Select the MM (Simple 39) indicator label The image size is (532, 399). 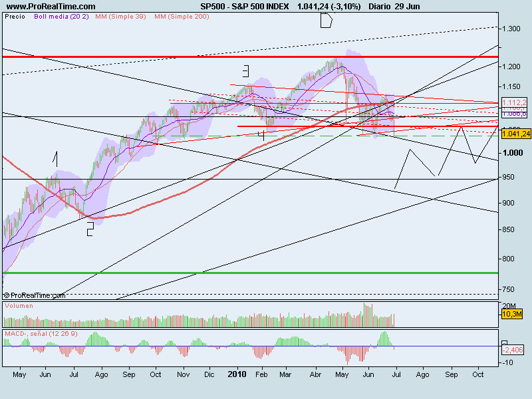120,16
